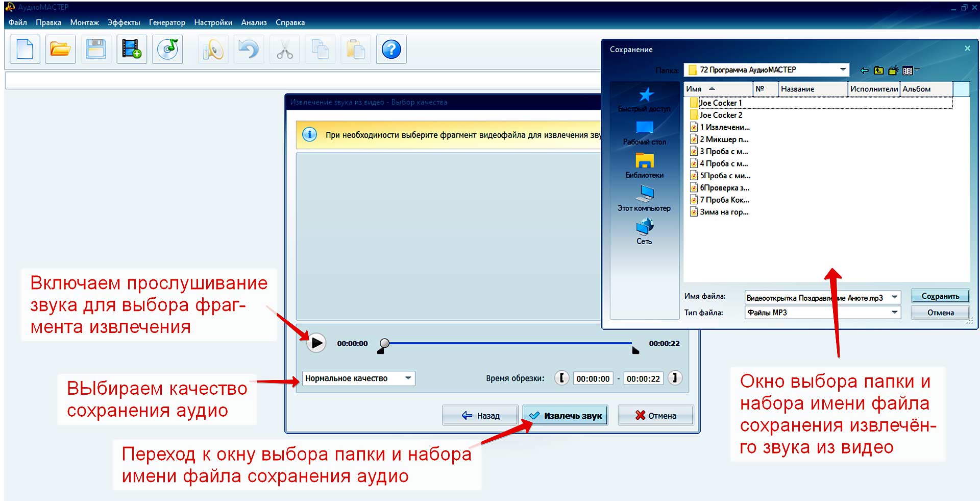Click the right trim marker on timeline
Viewport: 980px width, 501px height.
click(x=635, y=350)
